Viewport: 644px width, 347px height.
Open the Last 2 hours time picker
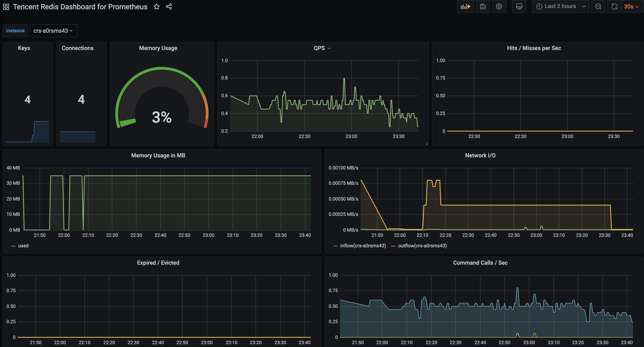[x=560, y=6]
